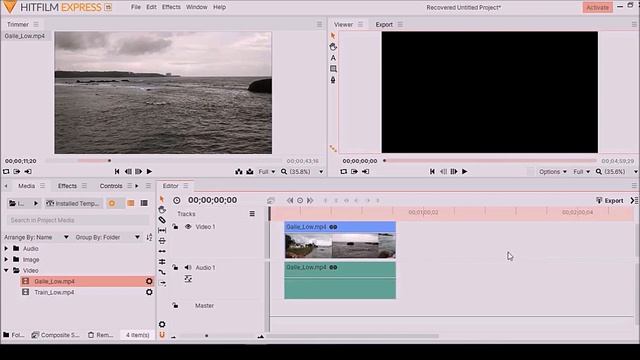This screenshot has height=360, width=640.
Task: Click the Activate button
Action: (x=598, y=7)
